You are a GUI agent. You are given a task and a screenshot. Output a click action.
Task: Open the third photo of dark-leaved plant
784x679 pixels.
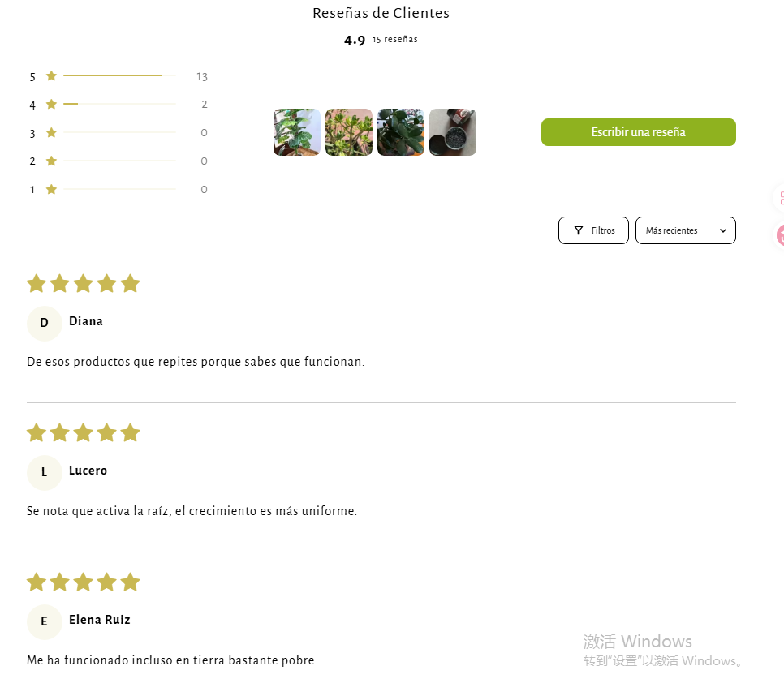point(401,132)
